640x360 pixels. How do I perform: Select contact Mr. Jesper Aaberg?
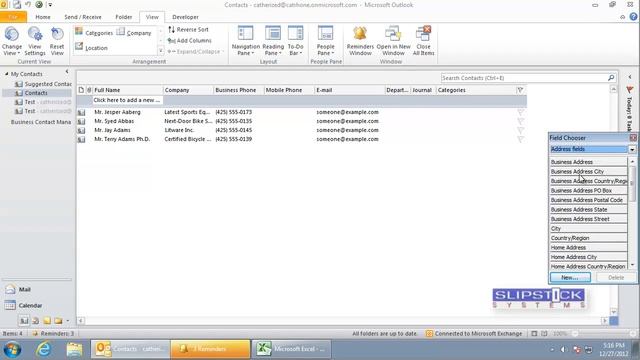[117, 112]
